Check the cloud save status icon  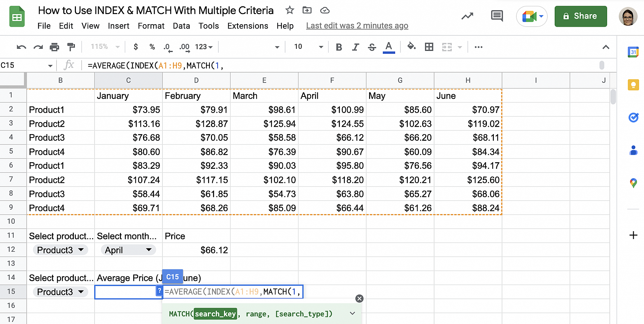click(x=325, y=10)
